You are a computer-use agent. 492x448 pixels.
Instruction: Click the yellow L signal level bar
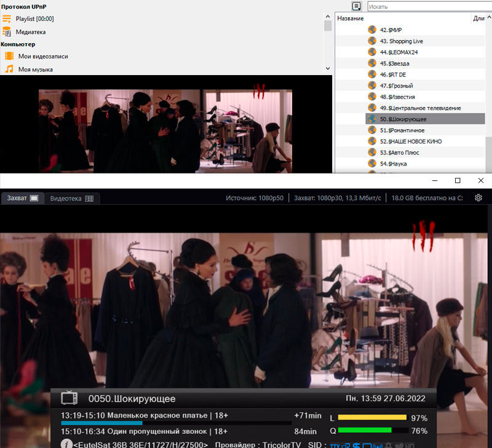click(x=372, y=418)
